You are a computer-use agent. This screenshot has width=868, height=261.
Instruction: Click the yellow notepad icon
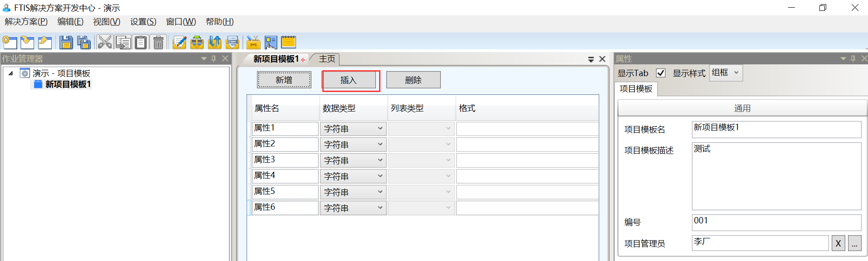(288, 43)
